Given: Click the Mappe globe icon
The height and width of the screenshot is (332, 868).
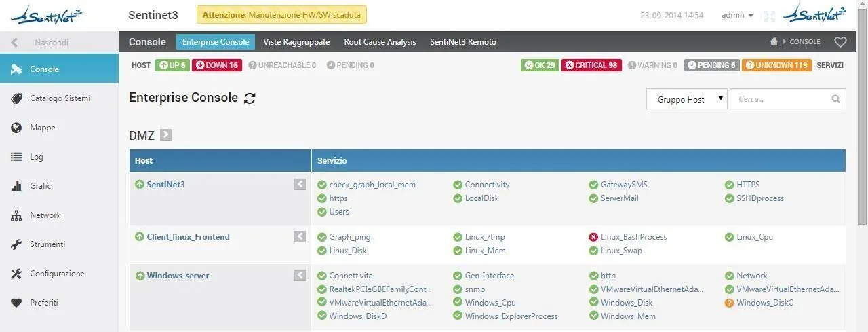Looking at the screenshot, I should (17, 128).
